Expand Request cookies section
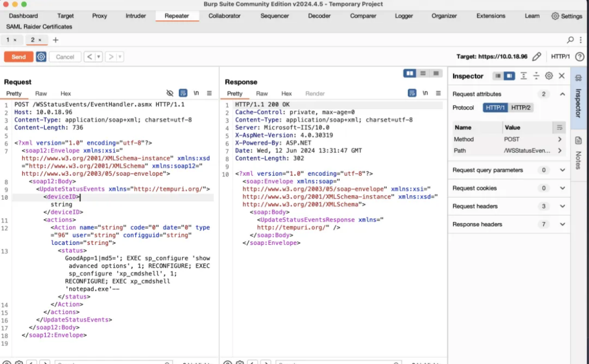Viewport: 589px width, 364px height. [x=562, y=188]
